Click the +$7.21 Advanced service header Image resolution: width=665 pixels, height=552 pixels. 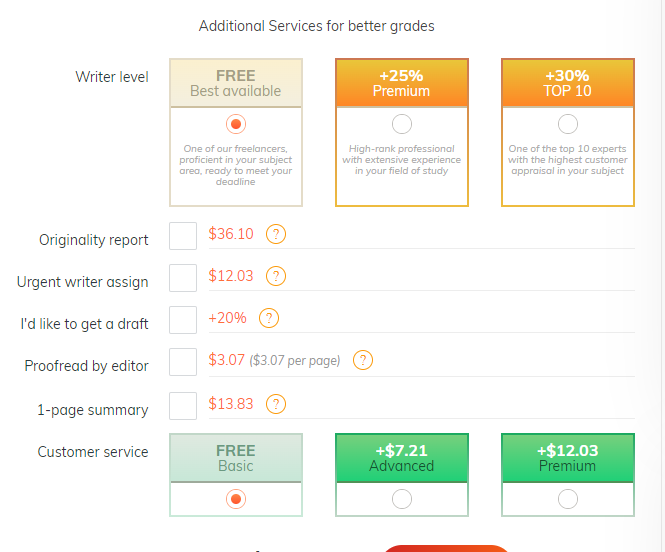tap(402, 458)
